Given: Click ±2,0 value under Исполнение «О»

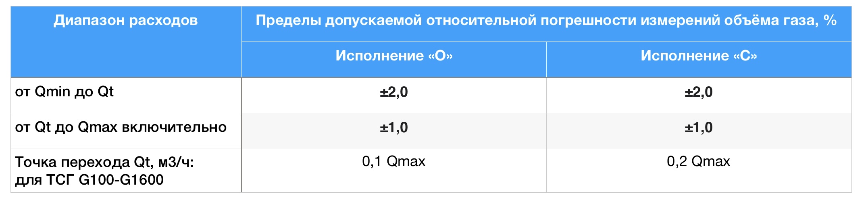Looking at the screenshot, I should (394, 92).
